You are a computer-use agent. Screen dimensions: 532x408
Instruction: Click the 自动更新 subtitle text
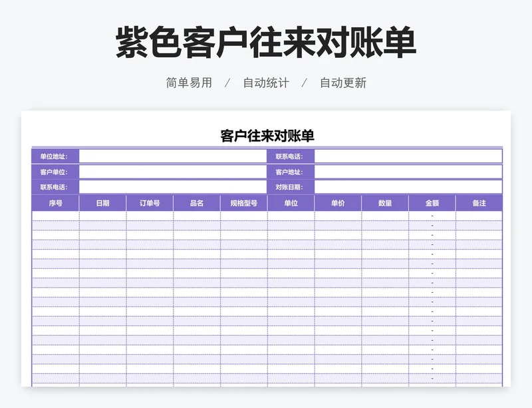[x=343, y=83]
